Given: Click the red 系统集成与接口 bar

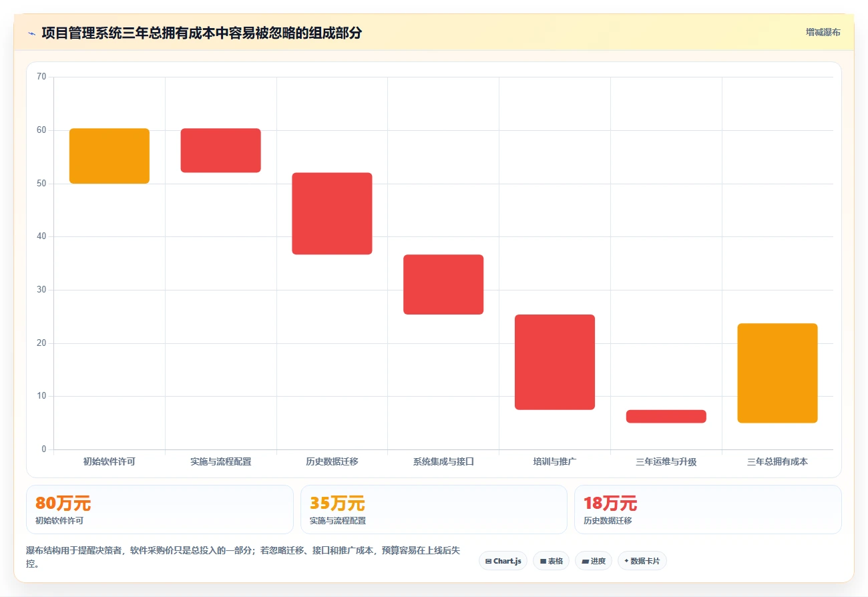Looking at the screenshot, I should pyautogui.click(x=443, y=284).
